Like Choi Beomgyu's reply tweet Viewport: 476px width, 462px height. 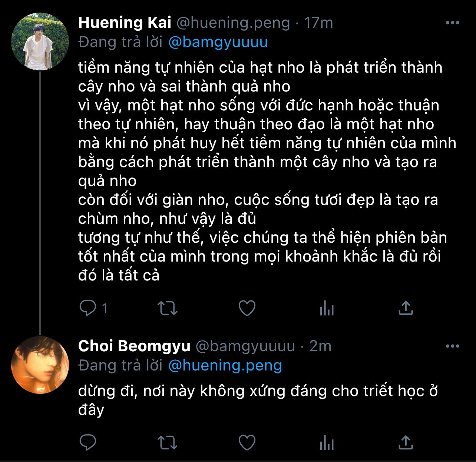pyautogui.click(x=247, y=442)
